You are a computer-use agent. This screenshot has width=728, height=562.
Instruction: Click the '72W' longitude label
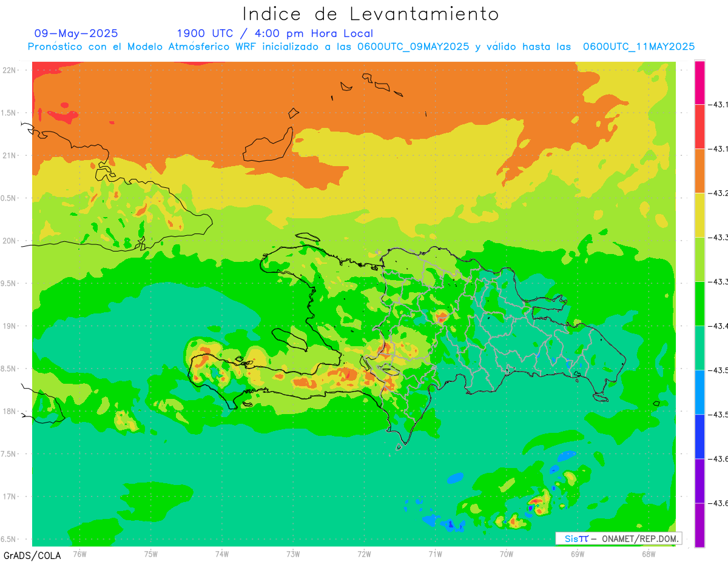pos(364,554)
